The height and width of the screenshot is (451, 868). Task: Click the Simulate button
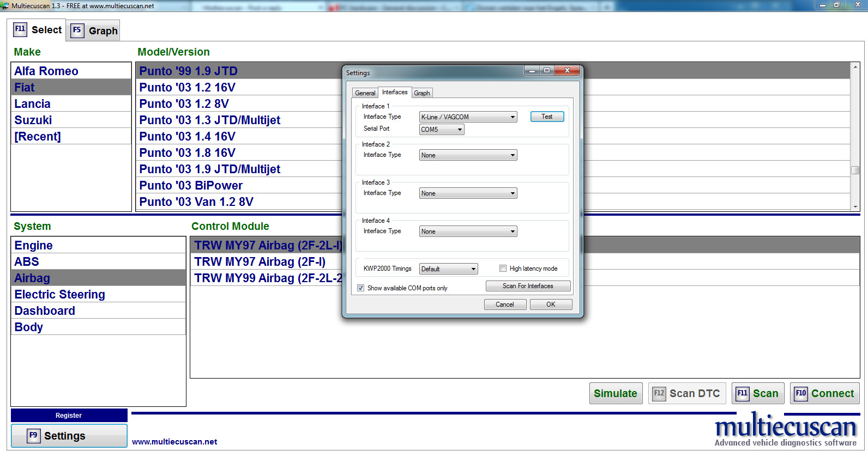[616, 393]
